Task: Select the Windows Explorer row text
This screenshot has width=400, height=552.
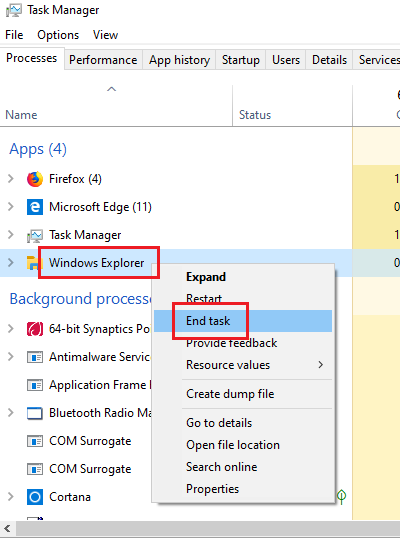Action: click(97, 263)
